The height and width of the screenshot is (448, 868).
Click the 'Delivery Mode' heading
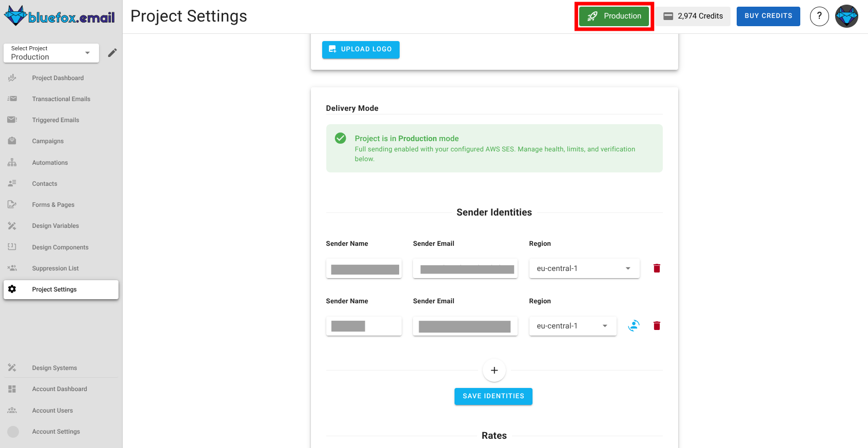coord(352,108)
